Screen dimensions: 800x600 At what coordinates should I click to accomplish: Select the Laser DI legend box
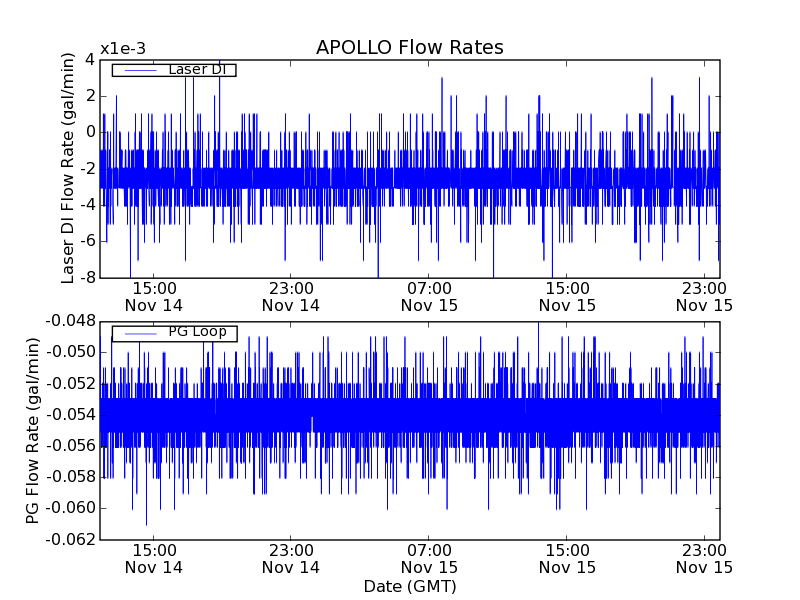click(173, 69)
